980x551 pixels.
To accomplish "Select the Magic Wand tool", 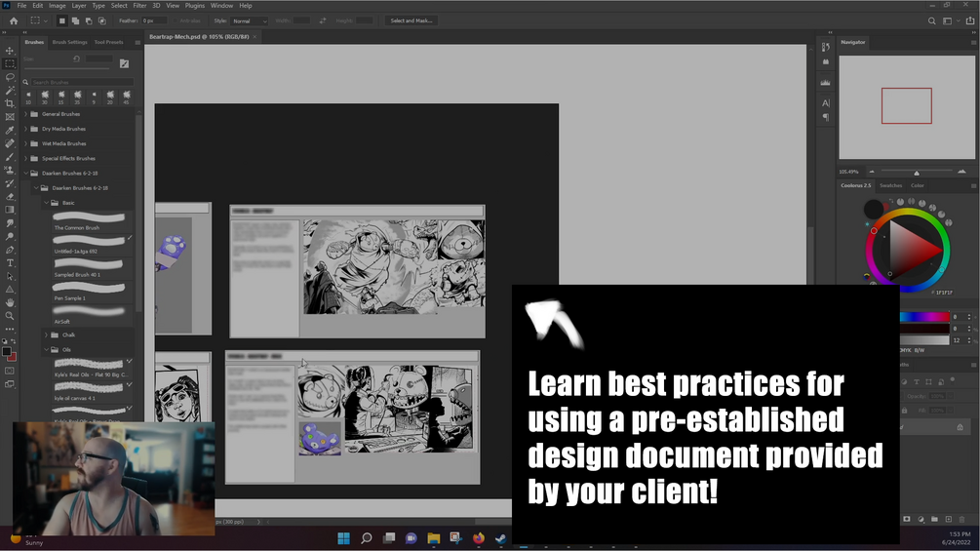I will click(10, 90).
